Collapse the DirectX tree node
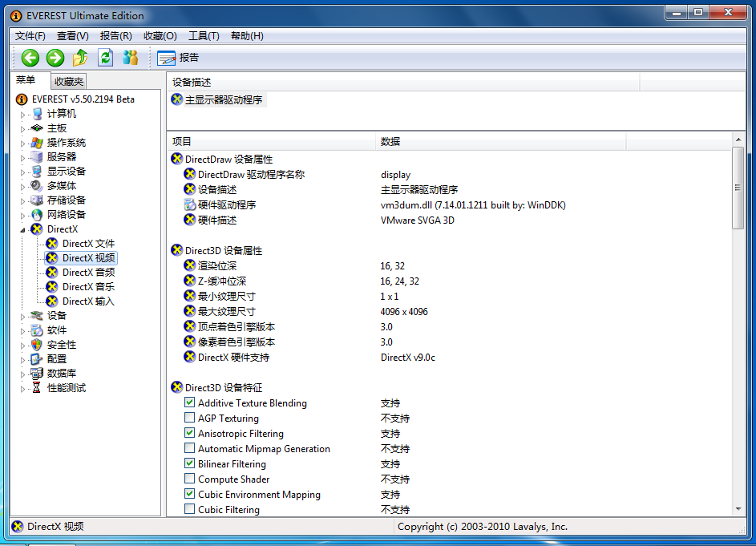Viewport: 756px width, 546px height. 23,229
